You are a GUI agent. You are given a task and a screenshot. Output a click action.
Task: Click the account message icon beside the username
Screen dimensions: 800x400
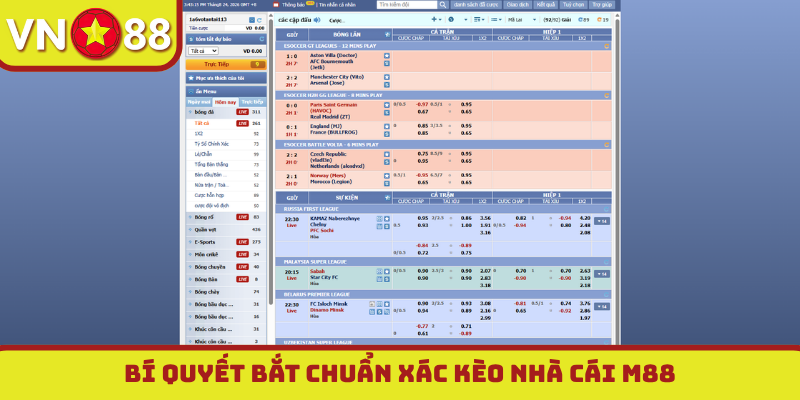(x=252, y=19)
